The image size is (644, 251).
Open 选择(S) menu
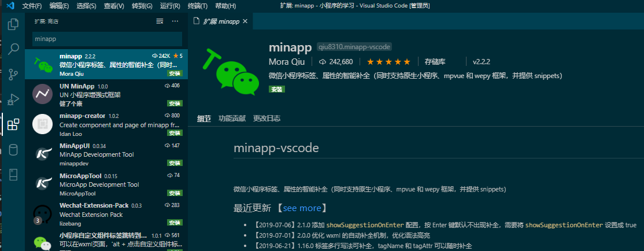[86, 6]
